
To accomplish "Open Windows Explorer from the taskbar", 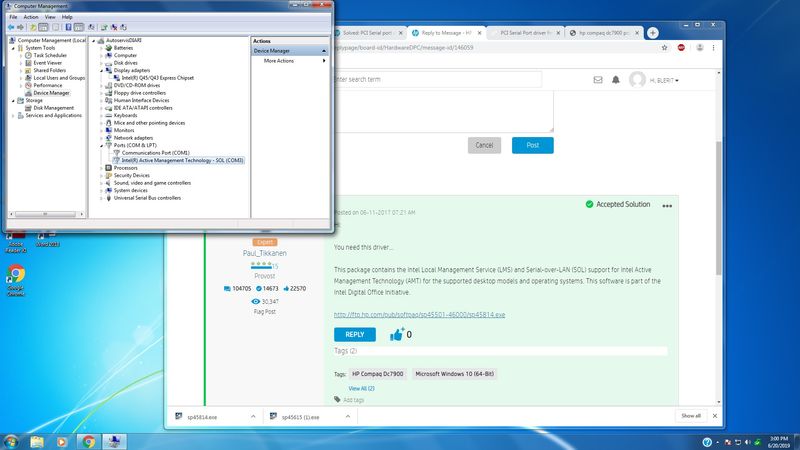I will click(x=37, y=441).
